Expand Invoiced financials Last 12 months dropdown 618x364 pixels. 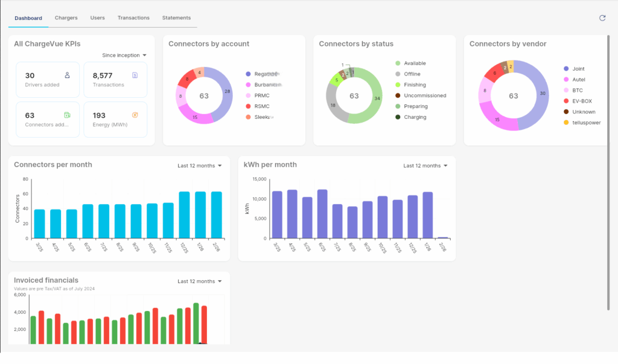(x=200, y=281)
